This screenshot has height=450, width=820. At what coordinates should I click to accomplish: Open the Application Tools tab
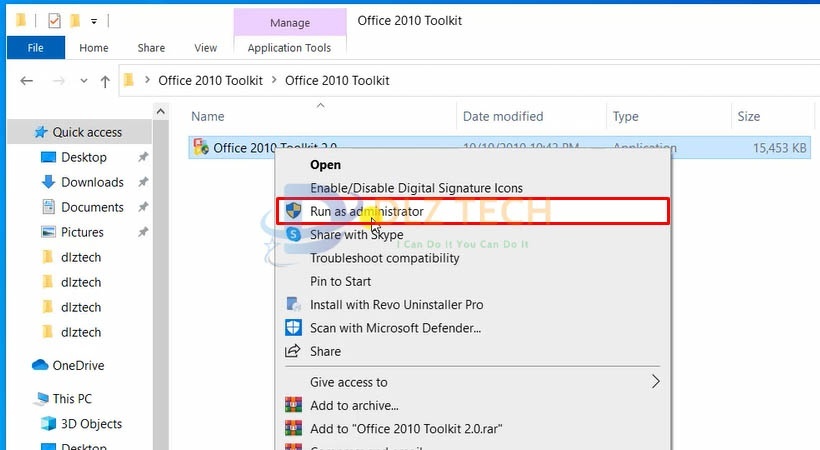coord(289,48)
